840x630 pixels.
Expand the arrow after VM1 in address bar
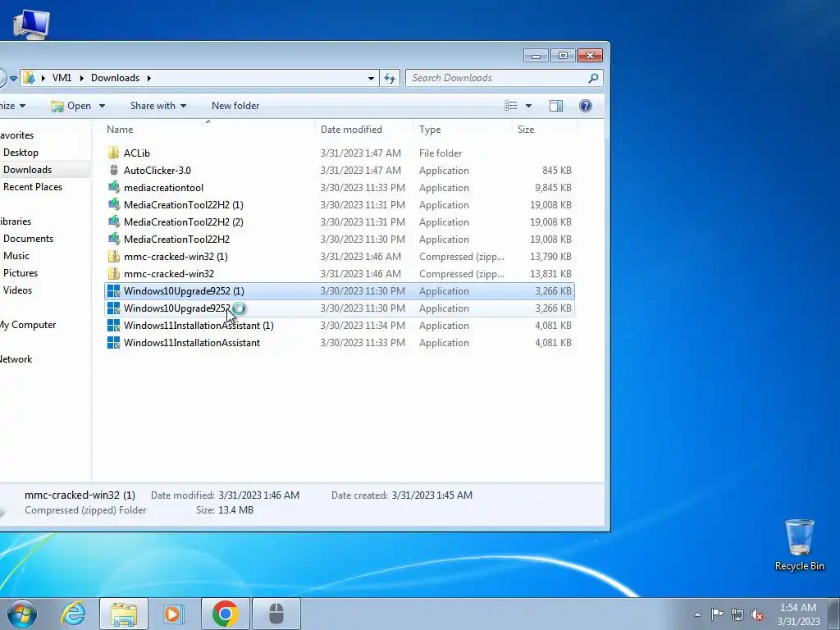click(82, 78)
